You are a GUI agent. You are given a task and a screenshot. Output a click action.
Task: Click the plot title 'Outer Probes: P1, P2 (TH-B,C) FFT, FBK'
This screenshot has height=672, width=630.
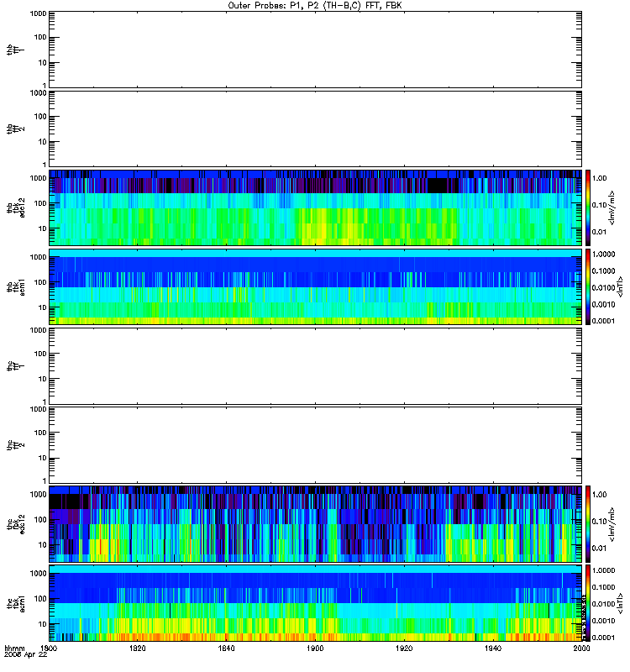315,6
